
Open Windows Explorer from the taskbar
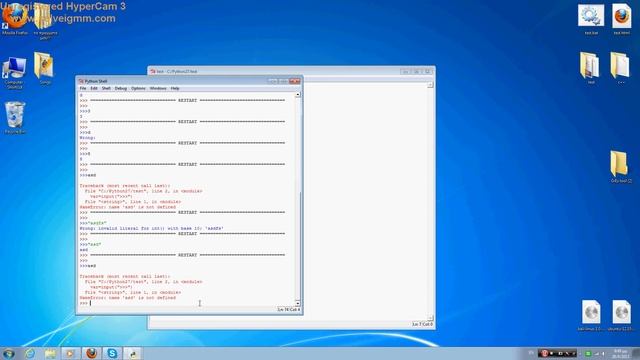(x=50, y=353)
